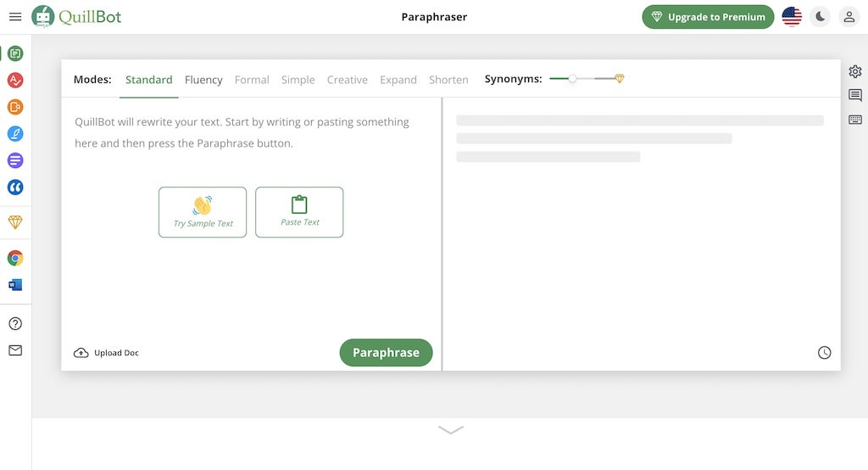The height and width of the screenshot is (470, 868).
Task: Toggle dark mode moon icon
Action: tap(820, 17)
